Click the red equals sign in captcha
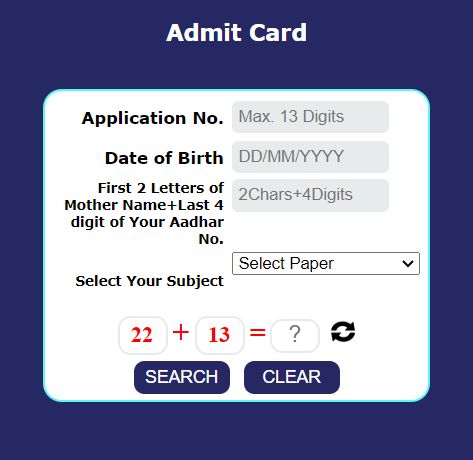473x460 pixels. (x=258, y=332)
